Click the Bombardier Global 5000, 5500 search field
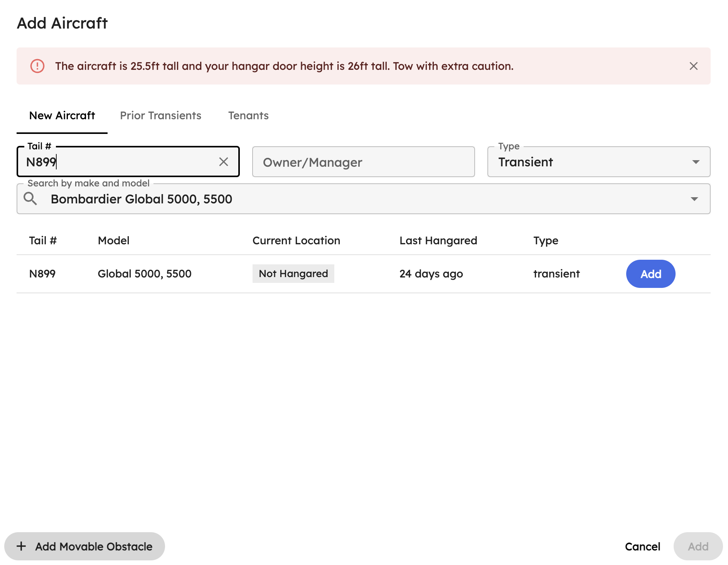Viewport: 728px width, 565px height. (x=364, y=199)
